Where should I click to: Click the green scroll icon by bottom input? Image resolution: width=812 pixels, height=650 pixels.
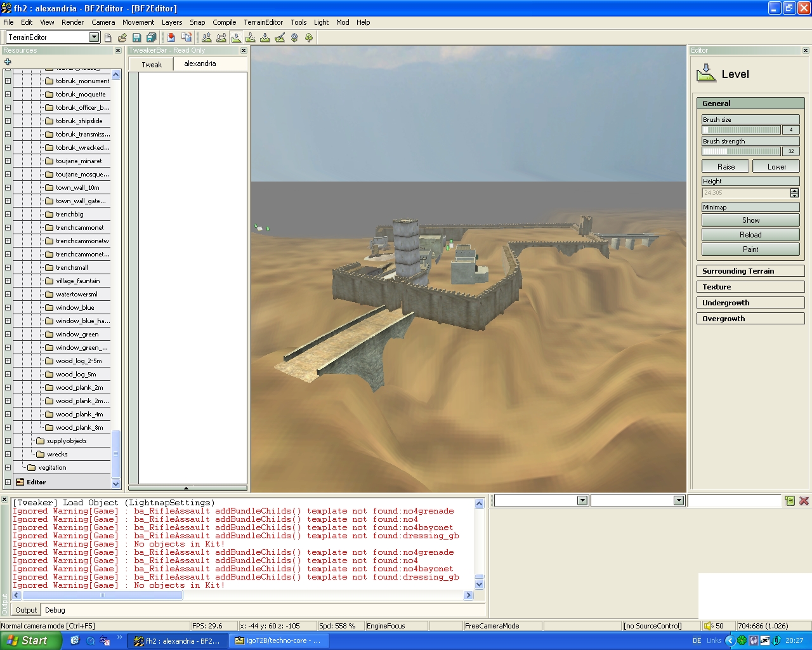[x=790, y=501]
